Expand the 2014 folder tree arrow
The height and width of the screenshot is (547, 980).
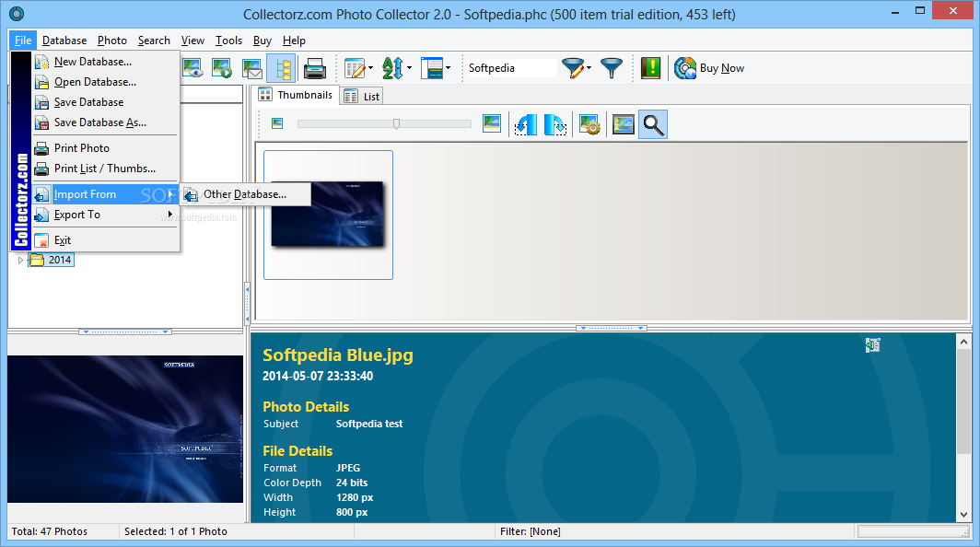tap(20, 260)
